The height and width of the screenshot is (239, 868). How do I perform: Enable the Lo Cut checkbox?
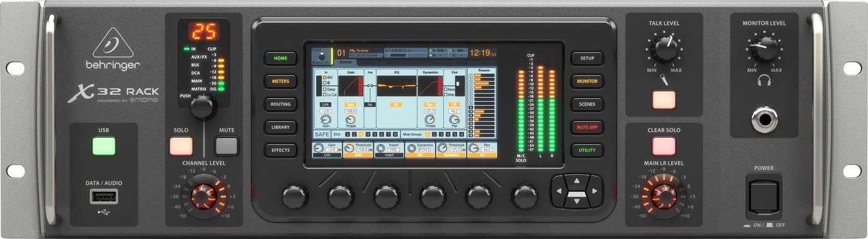(x=324, y=95)
